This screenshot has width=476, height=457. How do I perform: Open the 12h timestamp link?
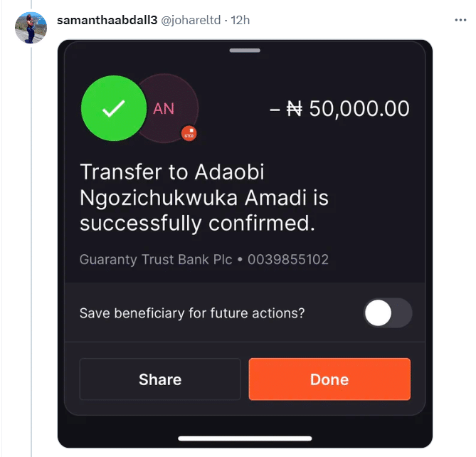[x=240, y=20]
